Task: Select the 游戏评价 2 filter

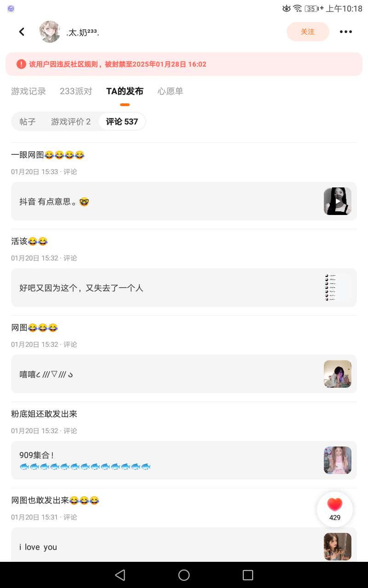Action: (71, 122)
